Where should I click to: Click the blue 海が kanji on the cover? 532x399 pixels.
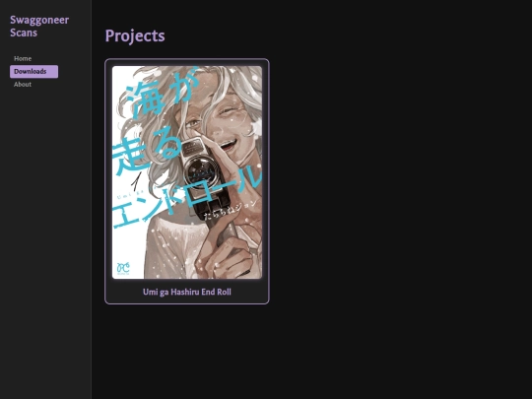(160, 92)
